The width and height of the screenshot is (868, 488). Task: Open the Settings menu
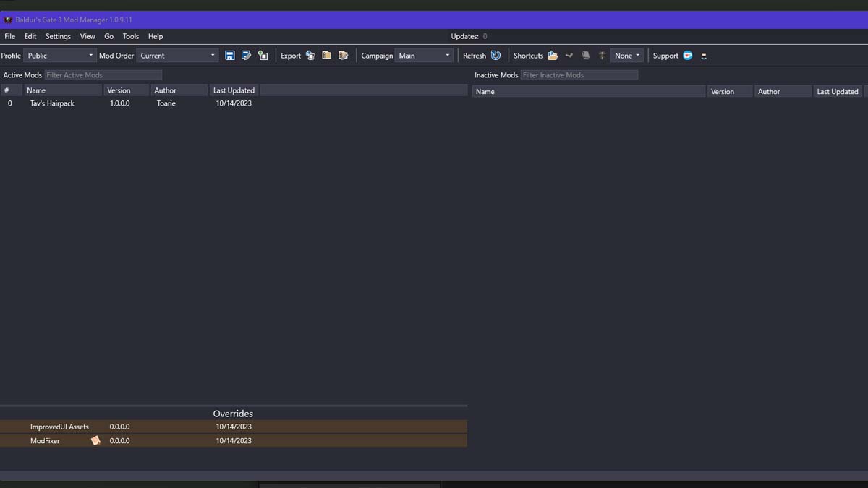tap(58, 36)
